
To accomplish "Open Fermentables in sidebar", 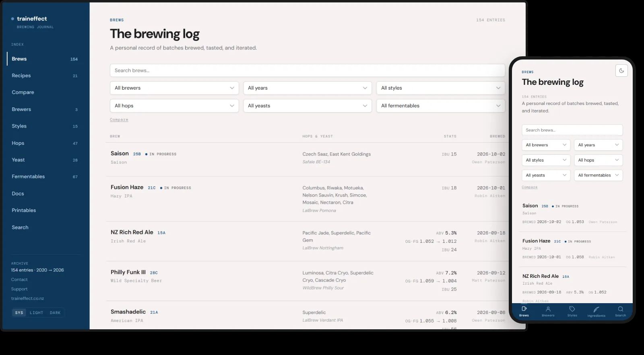I will (44, 176).
